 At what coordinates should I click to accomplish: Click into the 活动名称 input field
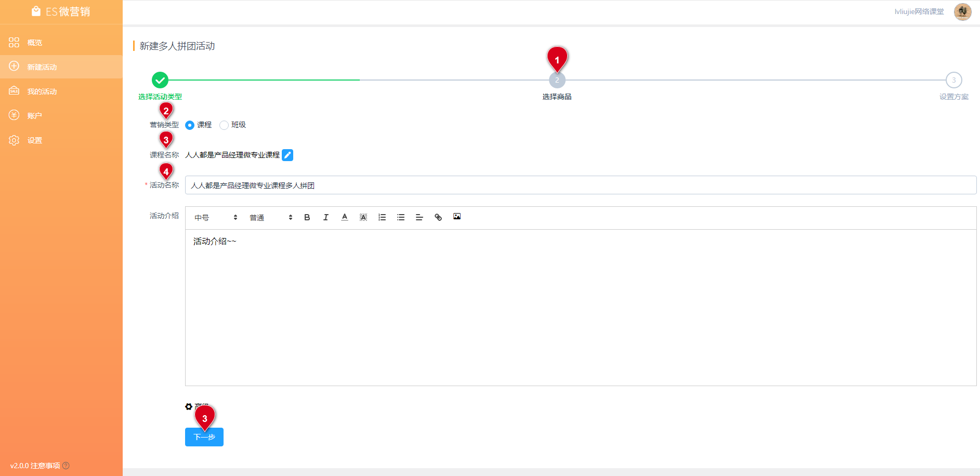[580, 186]
